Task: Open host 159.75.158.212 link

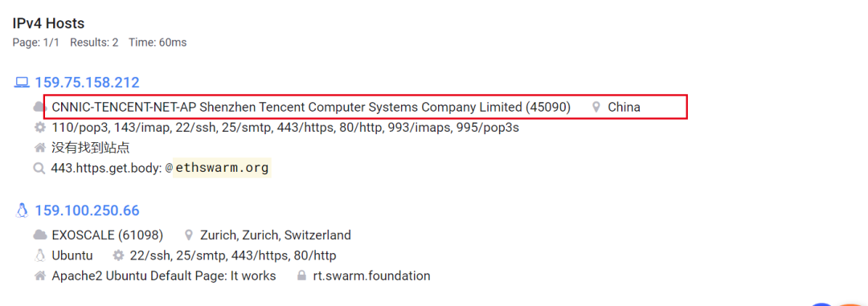Action: (87, 83)
